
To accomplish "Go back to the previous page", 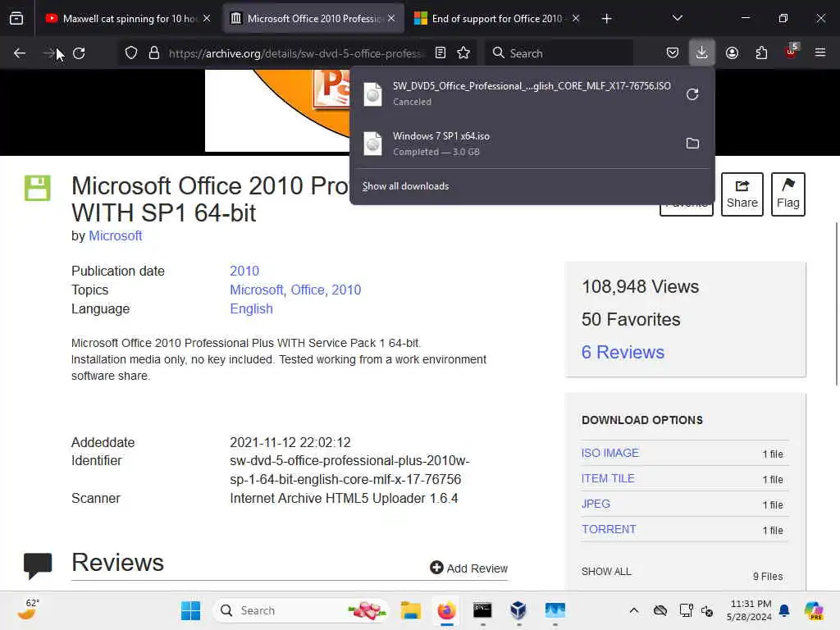I will click(20, 53).
